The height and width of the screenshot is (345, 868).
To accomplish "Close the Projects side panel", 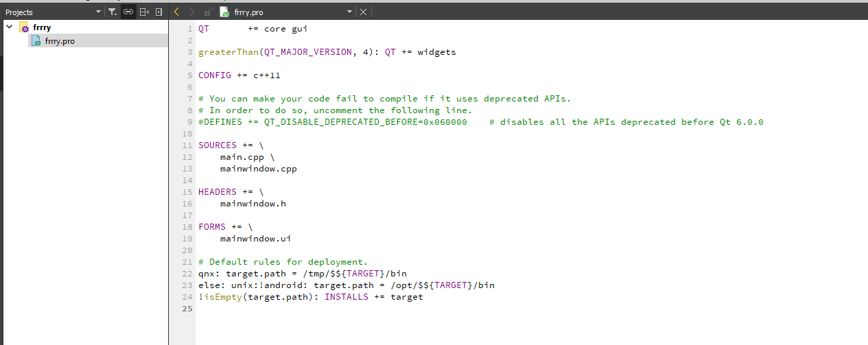I will [x=159, y=12].
